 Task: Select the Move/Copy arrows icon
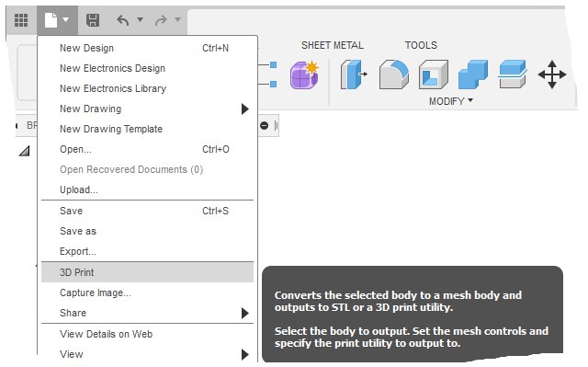pyautogui.click(x=552, y=75)
